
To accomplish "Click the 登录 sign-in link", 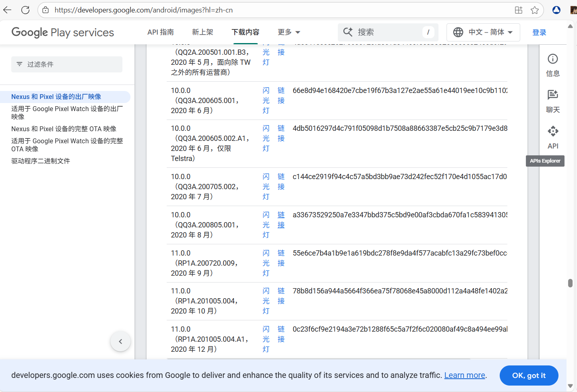I will click(x=539, y=33).
